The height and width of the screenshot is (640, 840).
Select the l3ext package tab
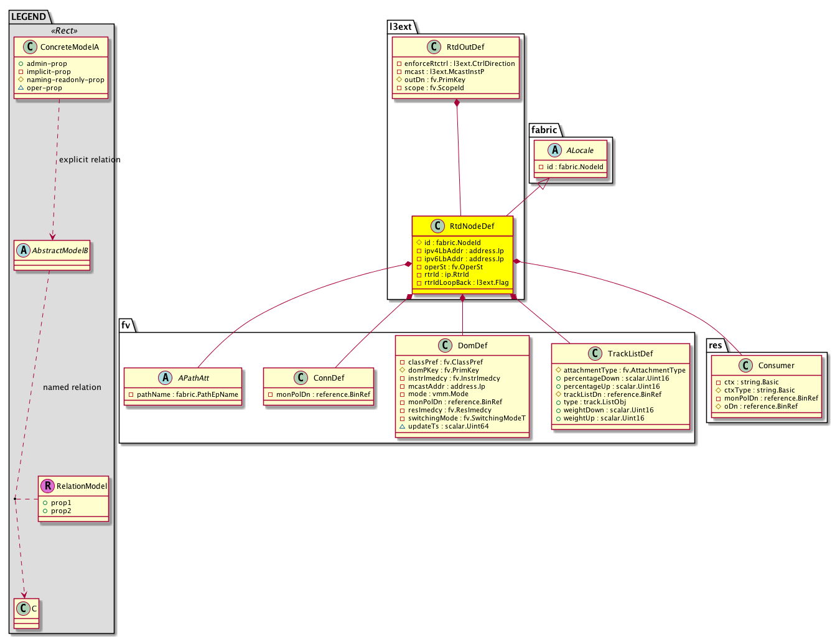(x=401, y=27)
